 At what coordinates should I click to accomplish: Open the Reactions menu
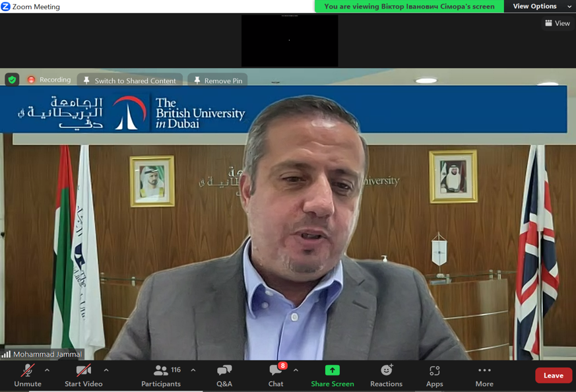(386, 376)
